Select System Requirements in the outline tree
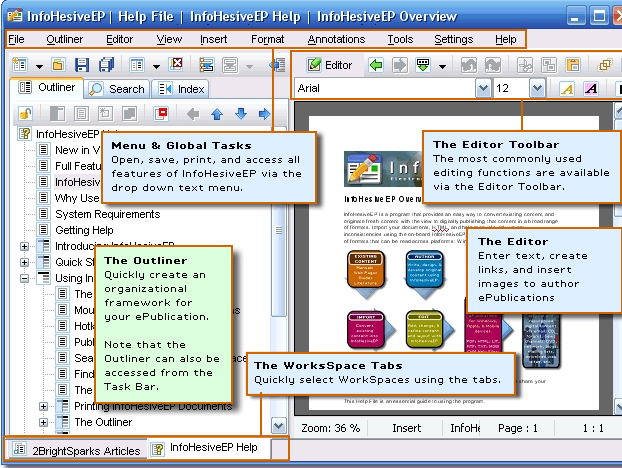Screen dimensions: 622x468 [x=108, y=214]
